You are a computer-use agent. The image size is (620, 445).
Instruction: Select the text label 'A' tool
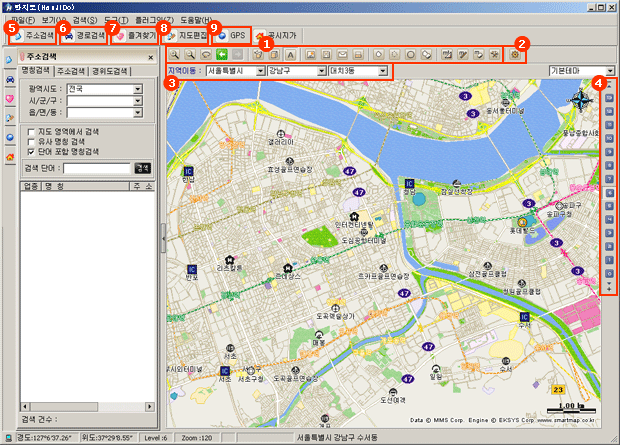point(290,54)
